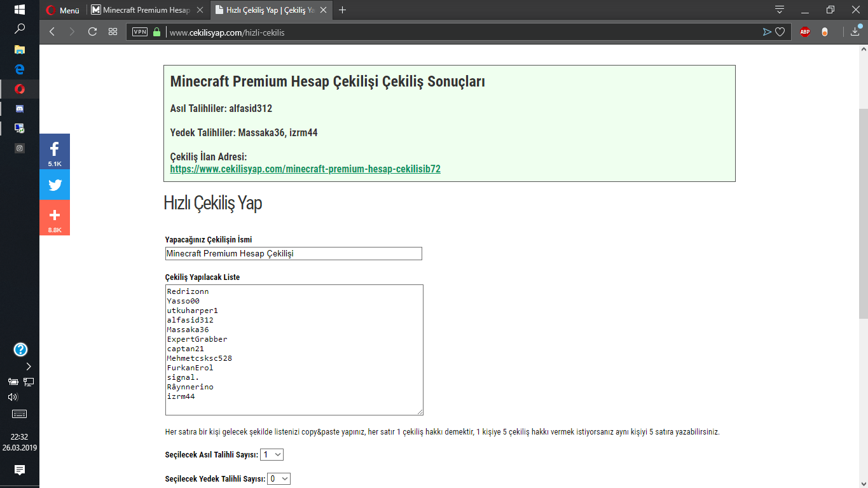
Task: Open the network tray icon
Action: click(29, 382)
